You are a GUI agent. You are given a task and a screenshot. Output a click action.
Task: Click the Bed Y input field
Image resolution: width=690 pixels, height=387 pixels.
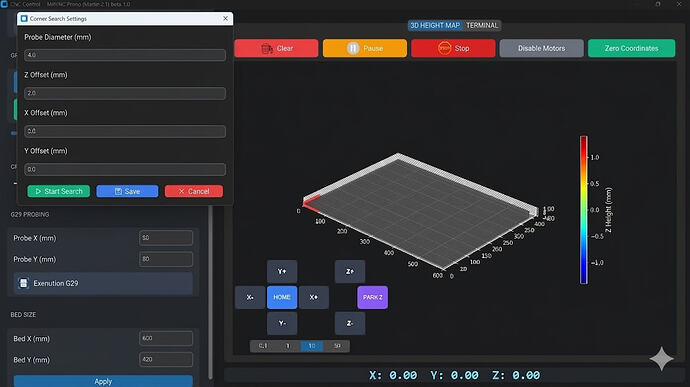(x=166, y=359)
